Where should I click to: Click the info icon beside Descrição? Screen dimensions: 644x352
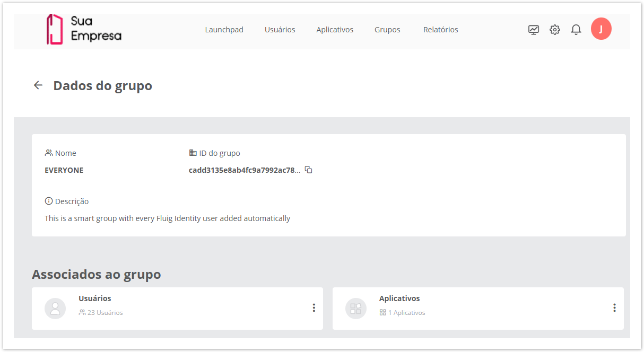[x=49, y=201]
